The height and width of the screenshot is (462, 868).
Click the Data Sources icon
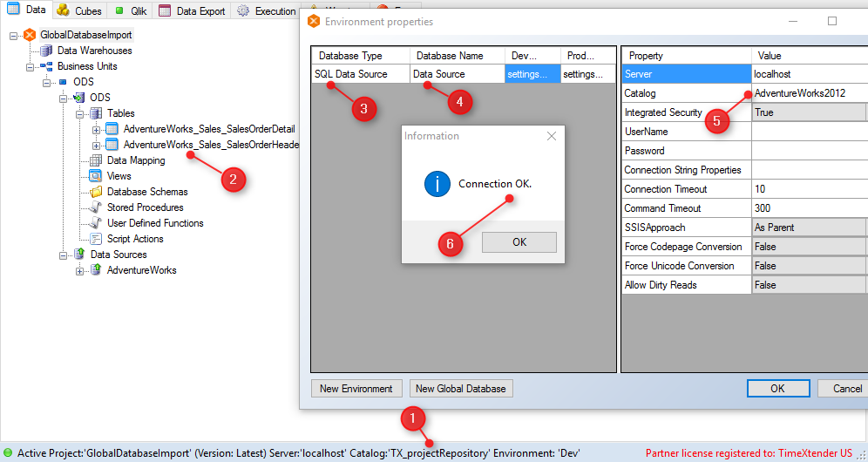[x=79, y=255]
